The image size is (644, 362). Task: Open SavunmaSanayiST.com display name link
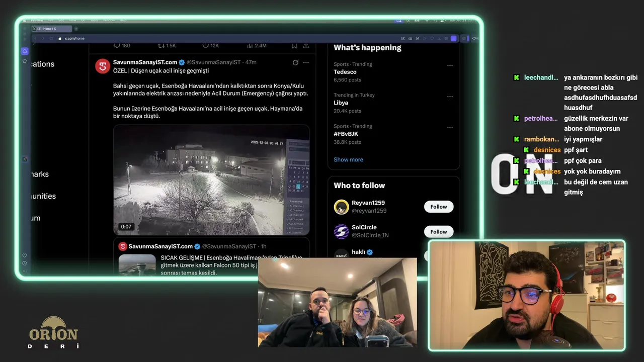145,62
